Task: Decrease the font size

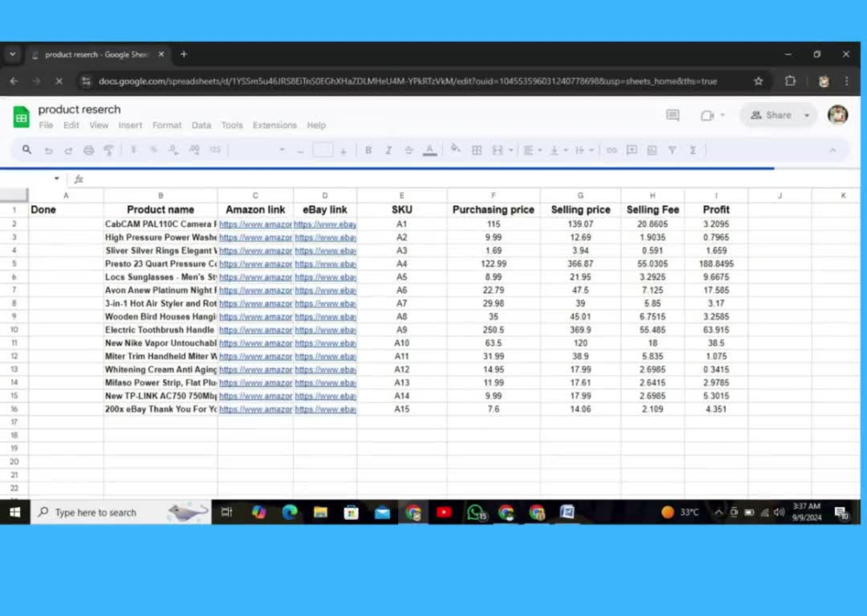Action: pos(300,151)
